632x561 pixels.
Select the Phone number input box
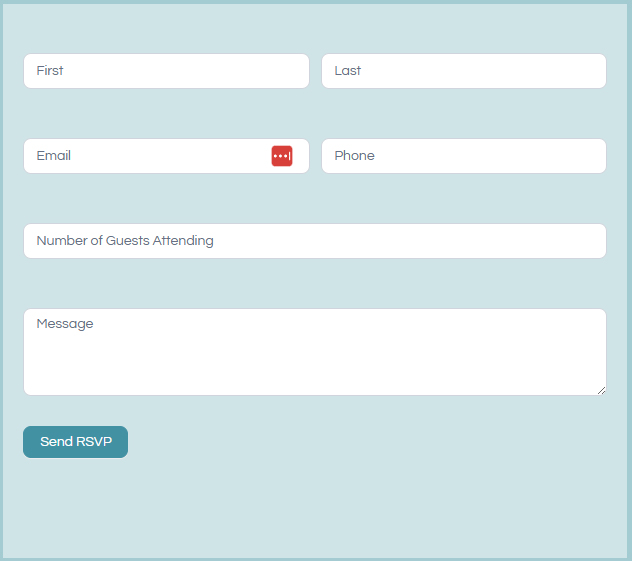[x=463, y=156]
